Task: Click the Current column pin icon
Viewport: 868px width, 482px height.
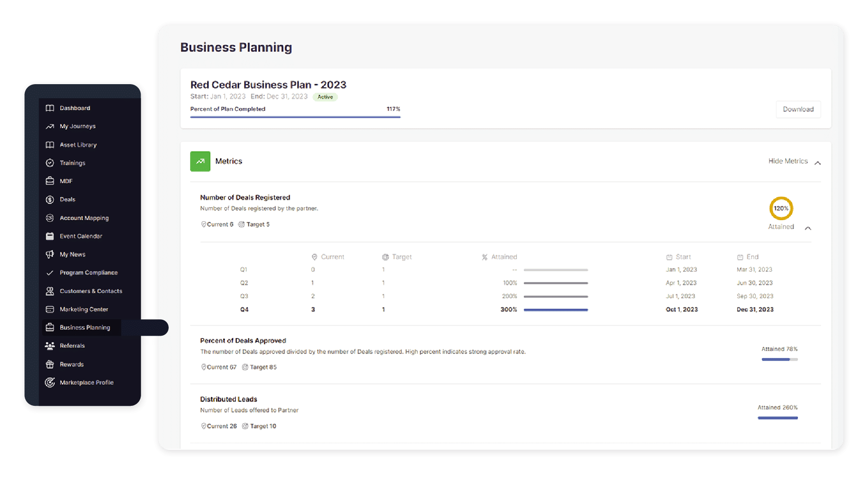Action: pos(314,257)
